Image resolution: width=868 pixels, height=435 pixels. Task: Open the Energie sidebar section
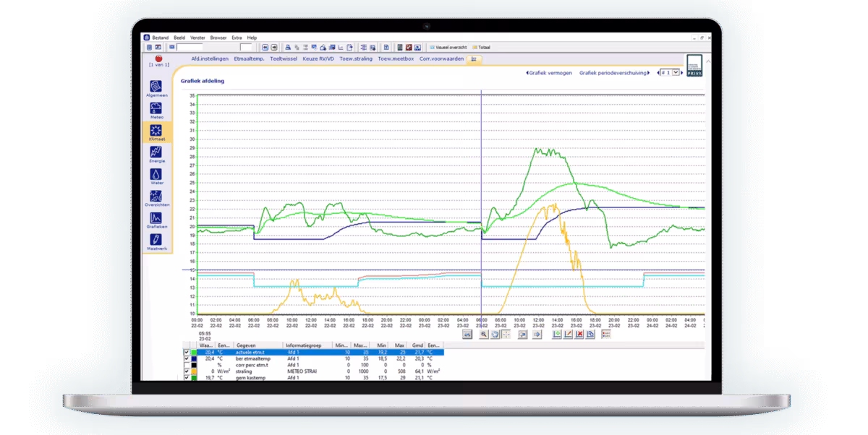tap(156, 153)
